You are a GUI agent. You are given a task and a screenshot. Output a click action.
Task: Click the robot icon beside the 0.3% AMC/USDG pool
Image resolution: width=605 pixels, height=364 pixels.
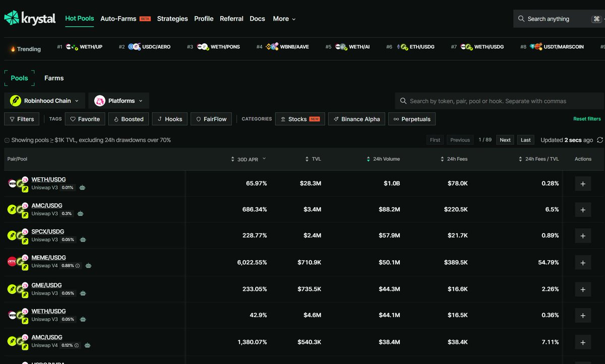point(80,213)
